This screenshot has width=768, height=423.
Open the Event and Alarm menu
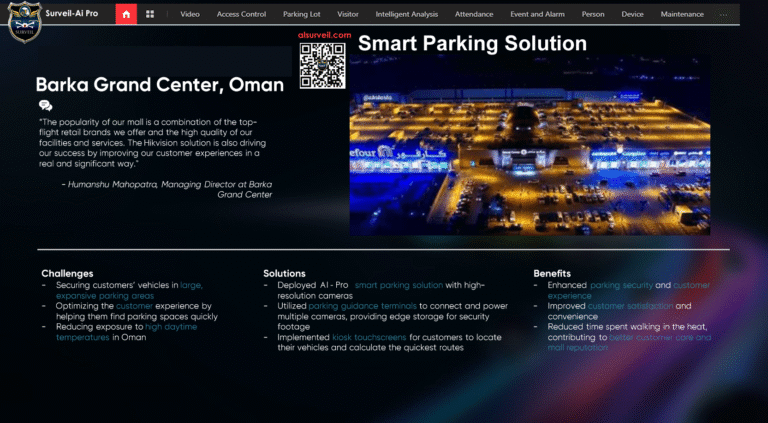tap(537, 14)
